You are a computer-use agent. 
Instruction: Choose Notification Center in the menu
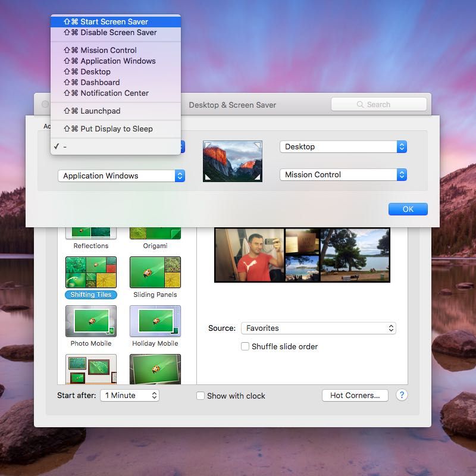[115, 93]
